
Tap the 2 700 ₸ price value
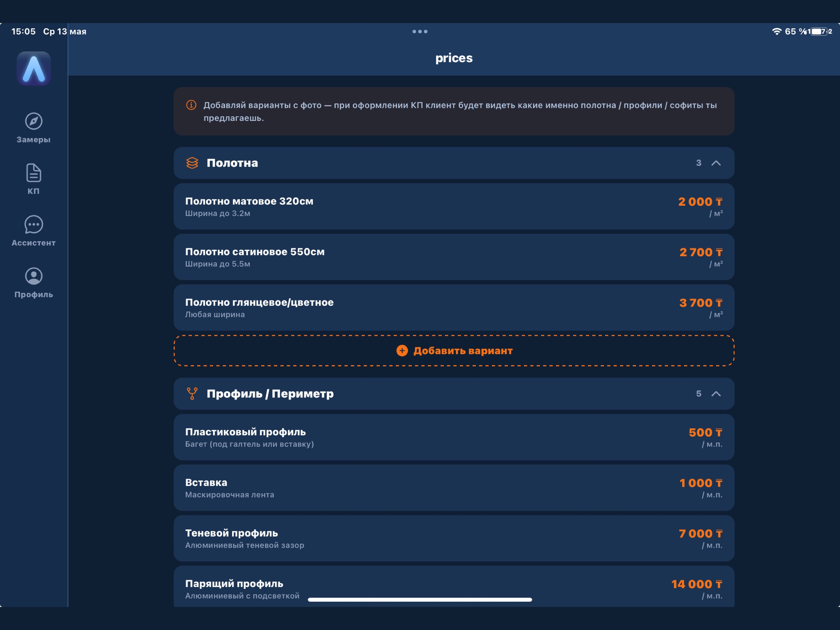tap(701, 252)
